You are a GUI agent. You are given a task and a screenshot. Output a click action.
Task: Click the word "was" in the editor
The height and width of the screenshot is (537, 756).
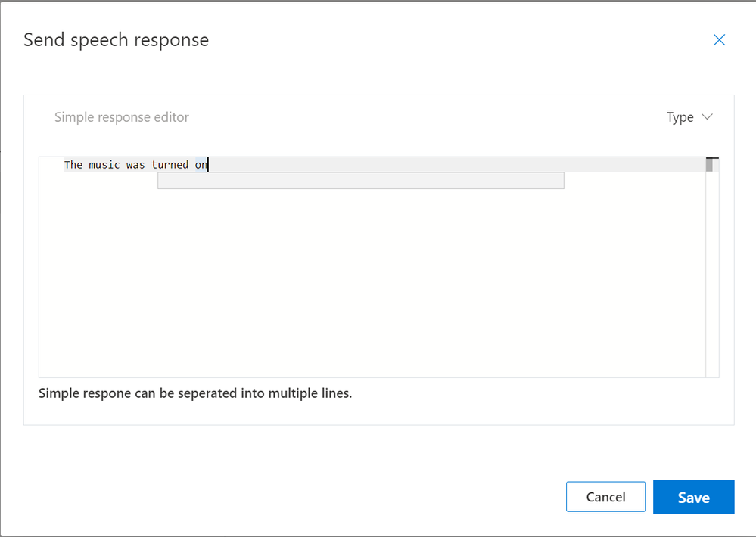[135, 165]
